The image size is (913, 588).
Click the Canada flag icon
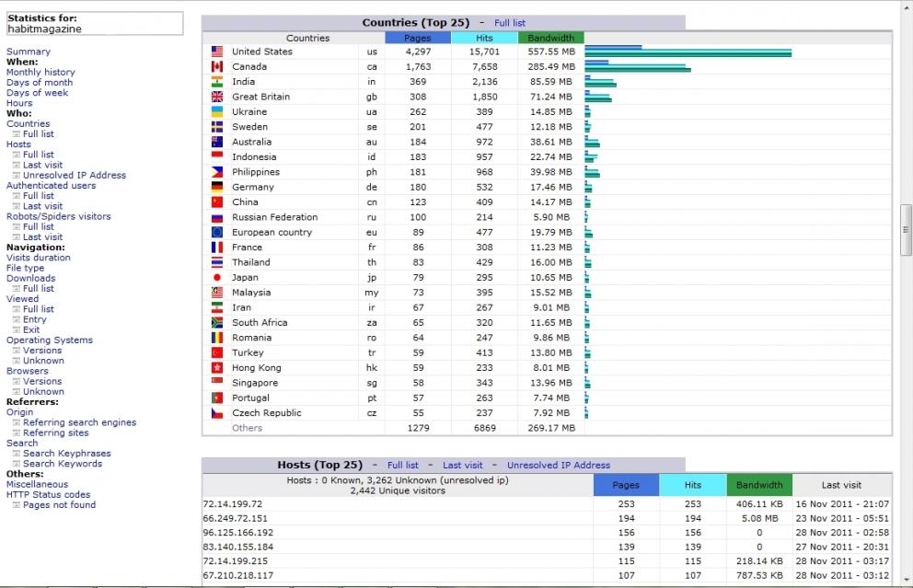click(217, 66)
